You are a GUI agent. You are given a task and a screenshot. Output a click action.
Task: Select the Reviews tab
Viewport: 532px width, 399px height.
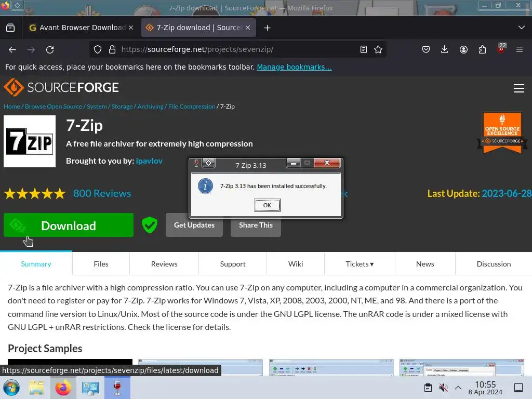pos(164,263)
